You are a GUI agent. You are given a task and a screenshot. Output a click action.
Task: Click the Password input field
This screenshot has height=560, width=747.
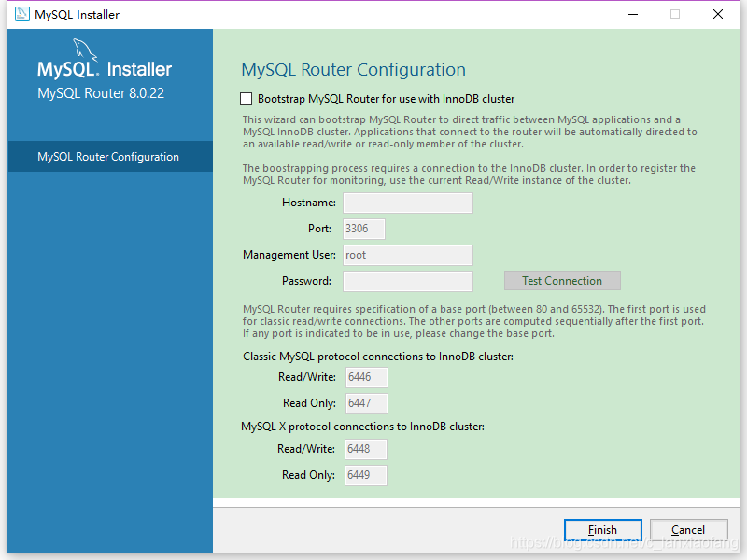tap(407, 281)
